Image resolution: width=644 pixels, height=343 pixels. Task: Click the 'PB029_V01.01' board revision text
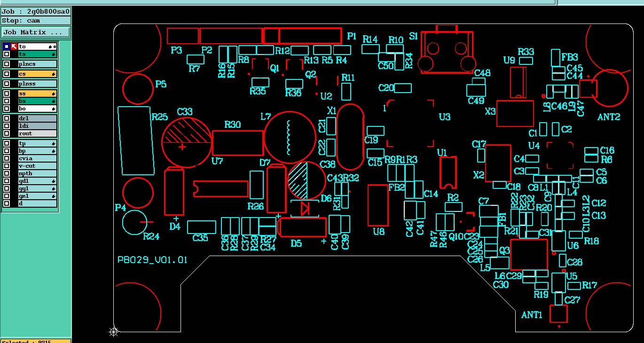(152, 260)
